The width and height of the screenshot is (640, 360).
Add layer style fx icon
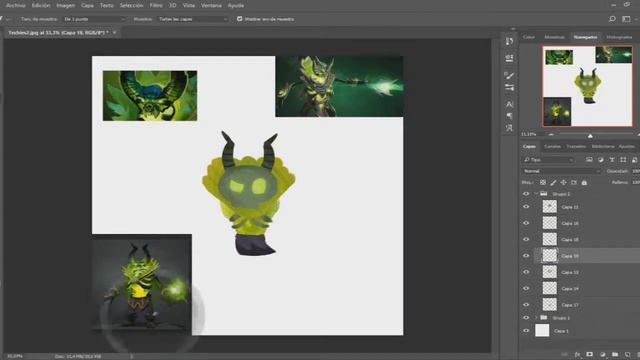[x=577, y=354]
